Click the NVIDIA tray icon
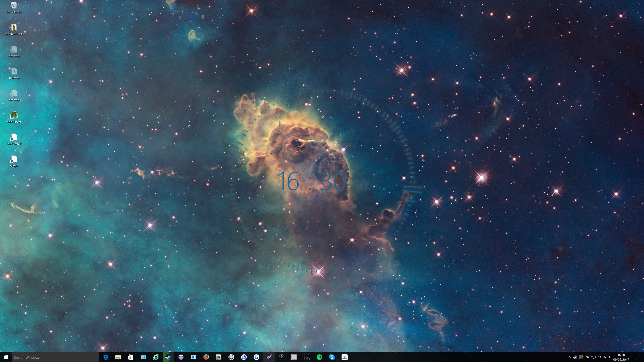This screenshot has height=362, width=644. pyautogui.click(x=581, y=357)
